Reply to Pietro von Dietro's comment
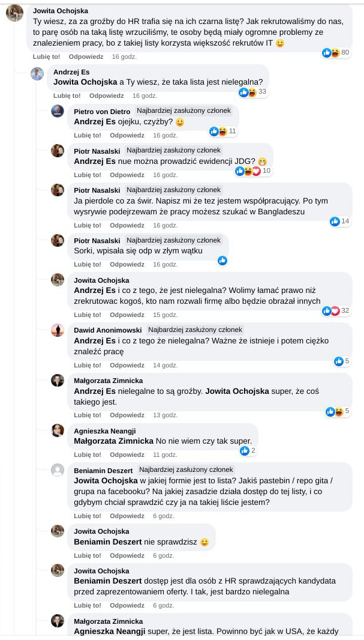The image size is (364, 640). 127,135
